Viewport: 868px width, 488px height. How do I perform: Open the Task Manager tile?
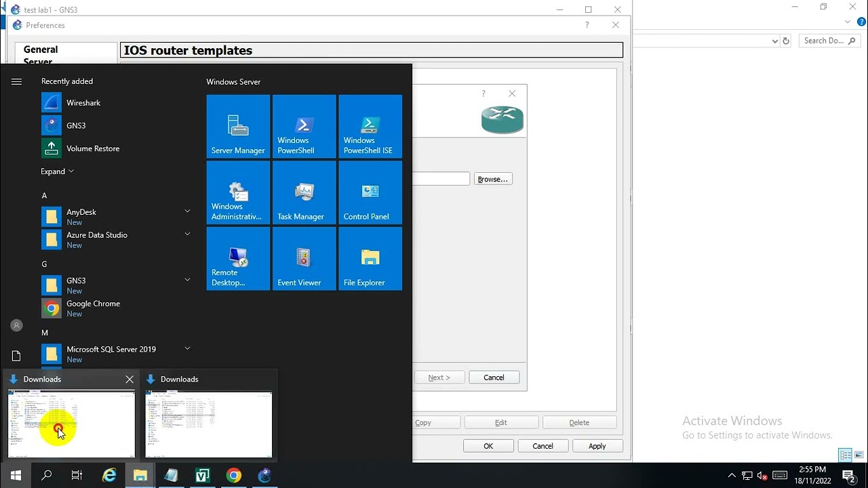pos(304,192)
